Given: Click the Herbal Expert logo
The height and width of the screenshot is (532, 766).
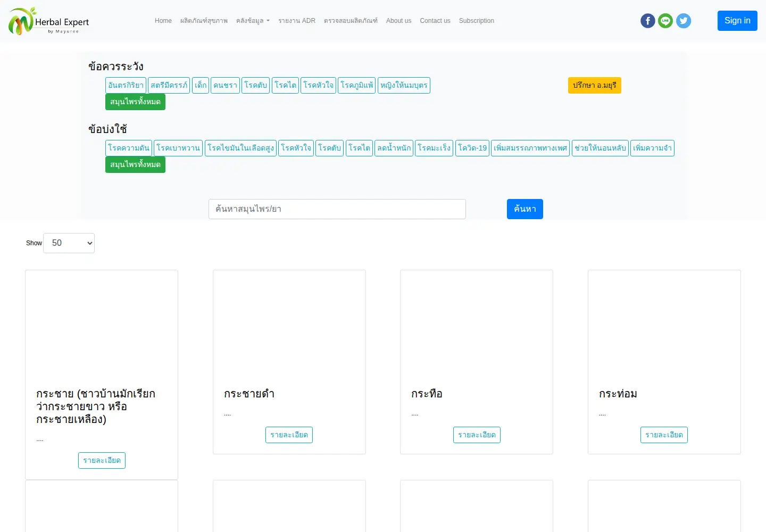Looking at the screenshot, I should (48, 21).
